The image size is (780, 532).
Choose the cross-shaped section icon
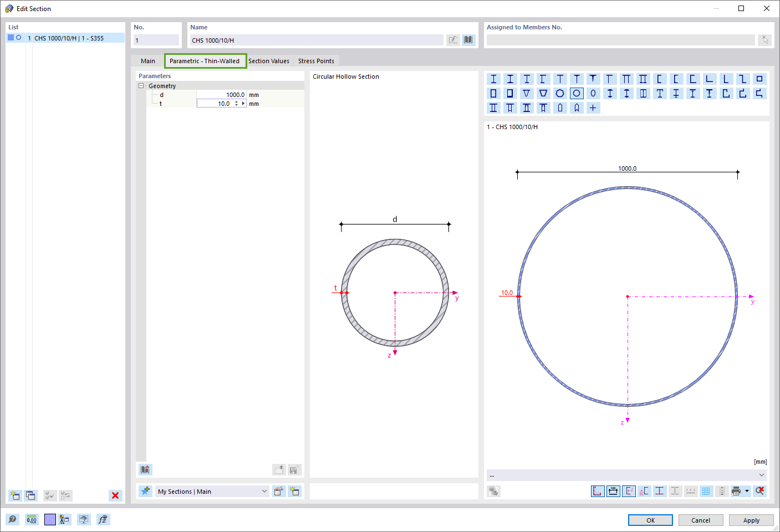click(593, 108)
